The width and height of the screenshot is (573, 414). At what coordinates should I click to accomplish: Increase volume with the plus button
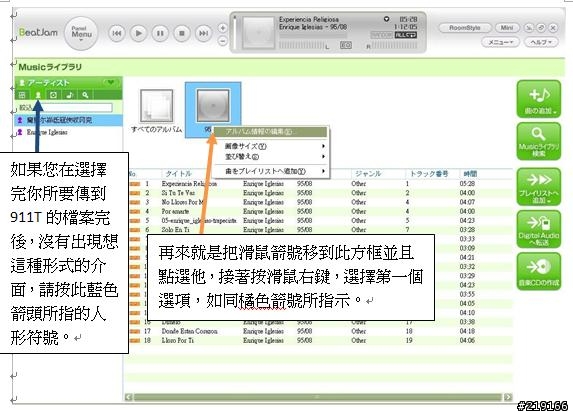223,28
